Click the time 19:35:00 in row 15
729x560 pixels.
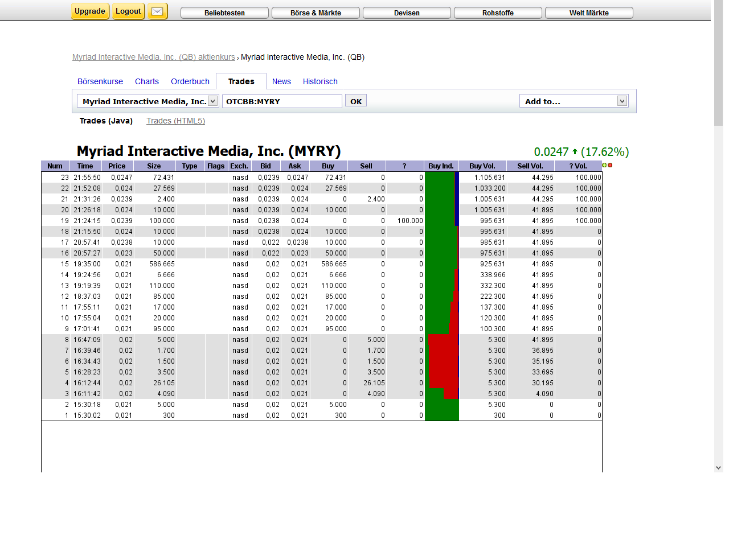87,264
